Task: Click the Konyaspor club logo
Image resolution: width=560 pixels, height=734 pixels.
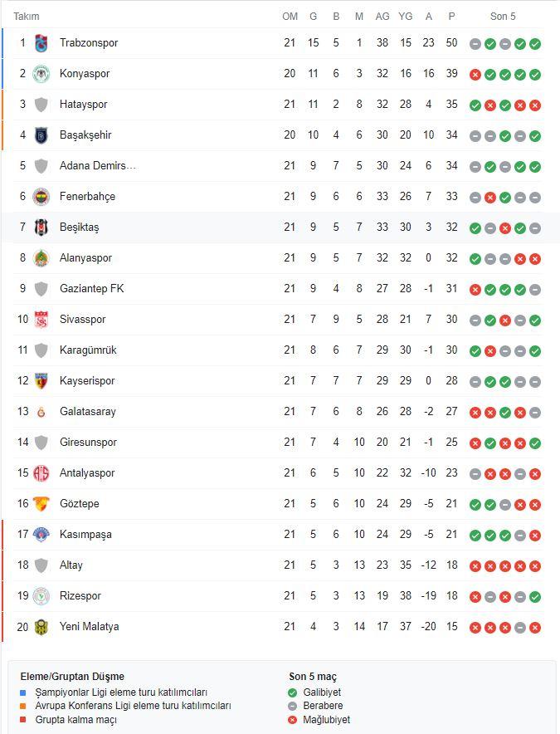Action: click(41, 74)
